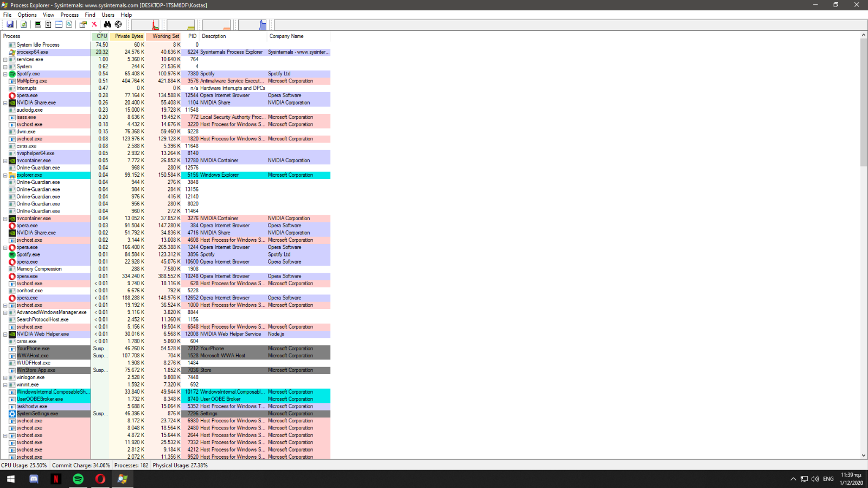Click the vertical scrollbar down arrow
This screenshot has width=868, height=488.
[x=864, y=455]
